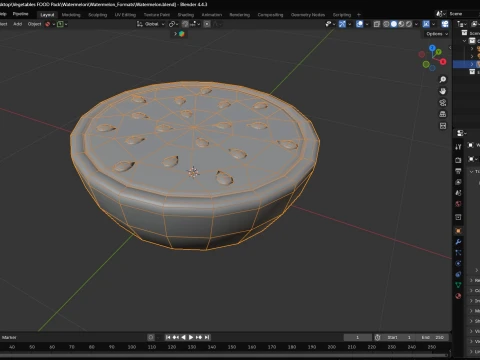Switch to the Shading workspace tab

186,15
